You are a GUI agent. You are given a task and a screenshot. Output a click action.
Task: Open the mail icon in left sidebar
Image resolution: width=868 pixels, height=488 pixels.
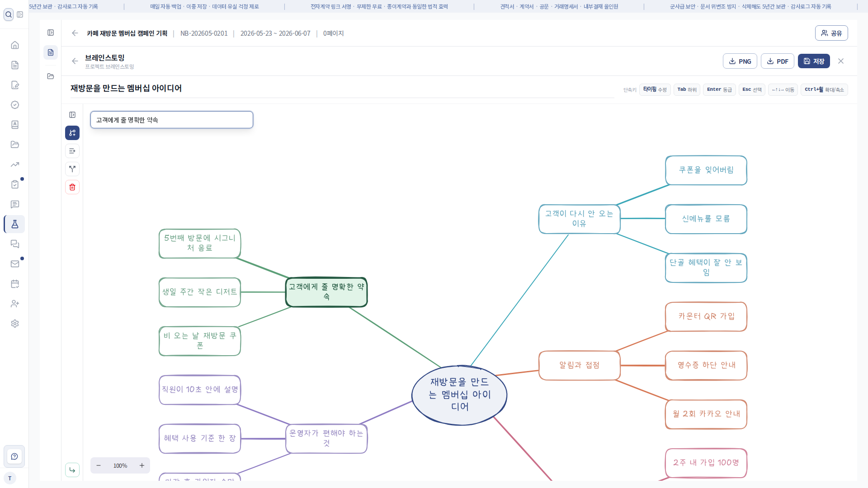pos(15,264)
